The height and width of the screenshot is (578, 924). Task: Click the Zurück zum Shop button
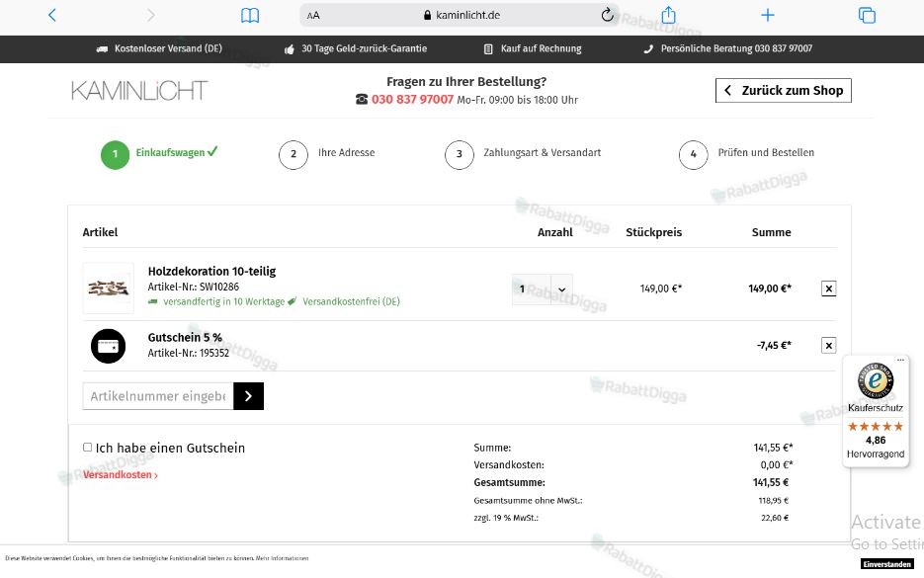click(x=783, y=90)
